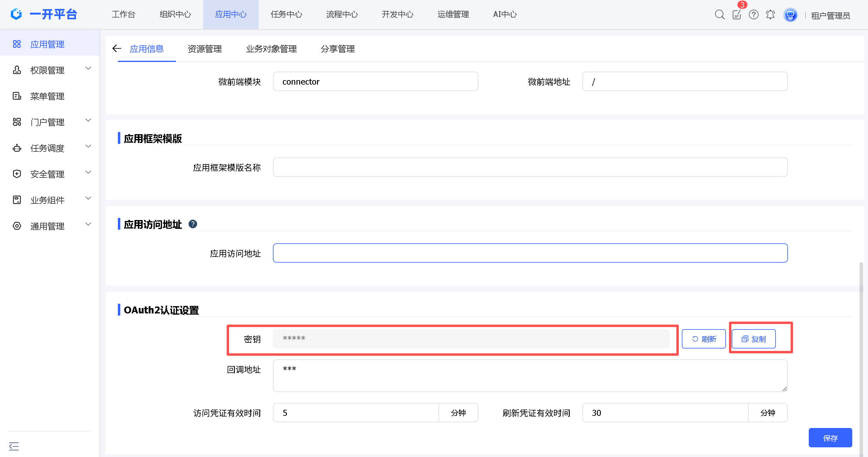Open the notification bell
868x457 pixels.
(770, 15)
